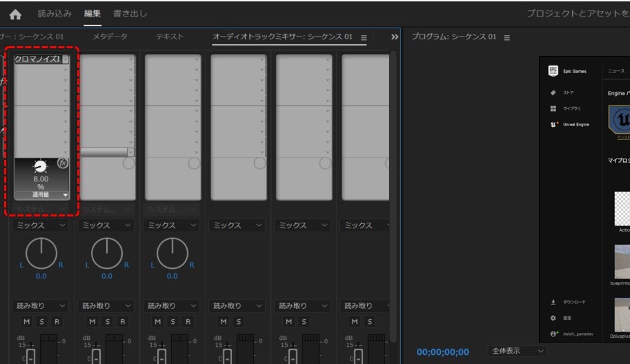Toggle the effect bypass circle in third track

pos(194,163)
